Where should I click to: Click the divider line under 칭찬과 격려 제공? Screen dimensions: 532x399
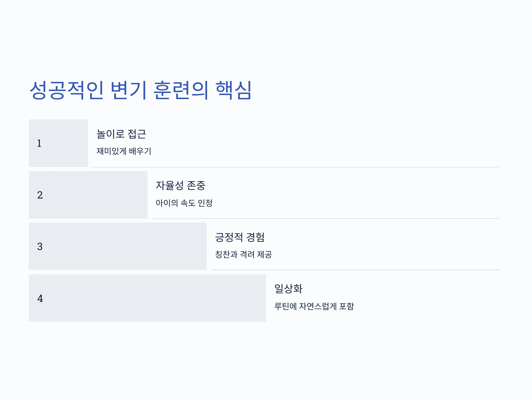(x=355, y=270)
